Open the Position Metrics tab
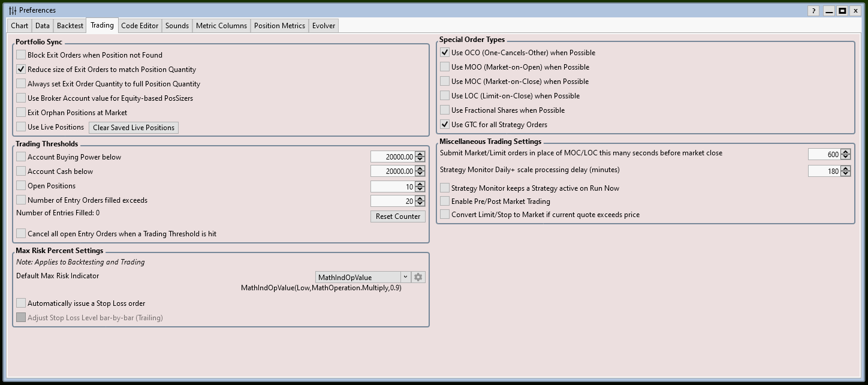The width and height of the screenshot is (868, 385). click(x=279, y=26)
